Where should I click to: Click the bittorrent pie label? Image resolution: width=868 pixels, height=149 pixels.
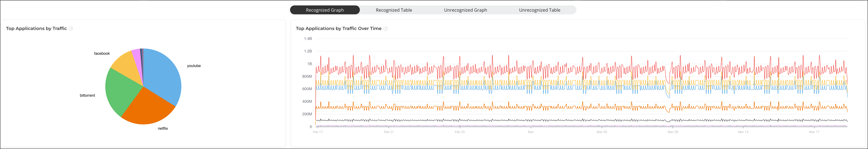tap(87, 96)
